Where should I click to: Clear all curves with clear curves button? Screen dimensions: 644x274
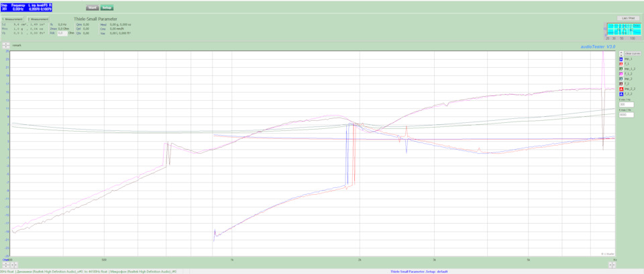tap(633, 54)
